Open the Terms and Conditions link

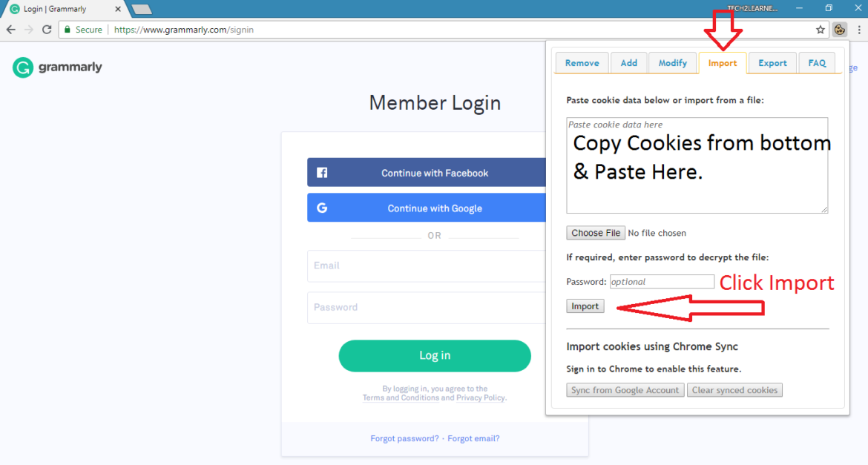pos(401,398)
